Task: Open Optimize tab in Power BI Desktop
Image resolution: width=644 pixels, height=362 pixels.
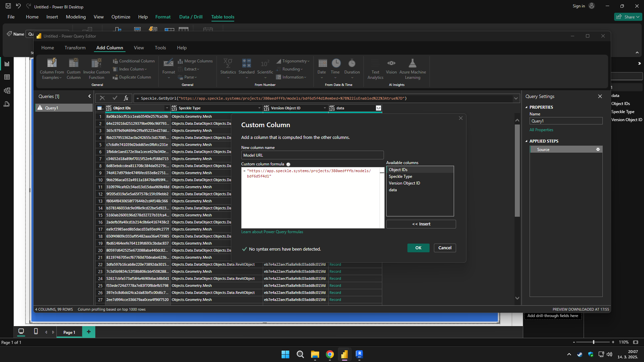Action: tap(121, 17)
